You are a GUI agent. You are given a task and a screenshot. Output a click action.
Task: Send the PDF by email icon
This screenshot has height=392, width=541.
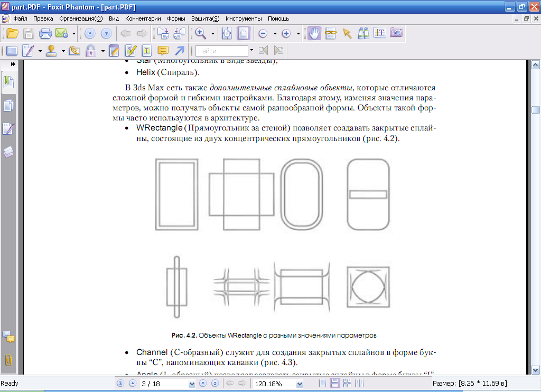point(62,33)
